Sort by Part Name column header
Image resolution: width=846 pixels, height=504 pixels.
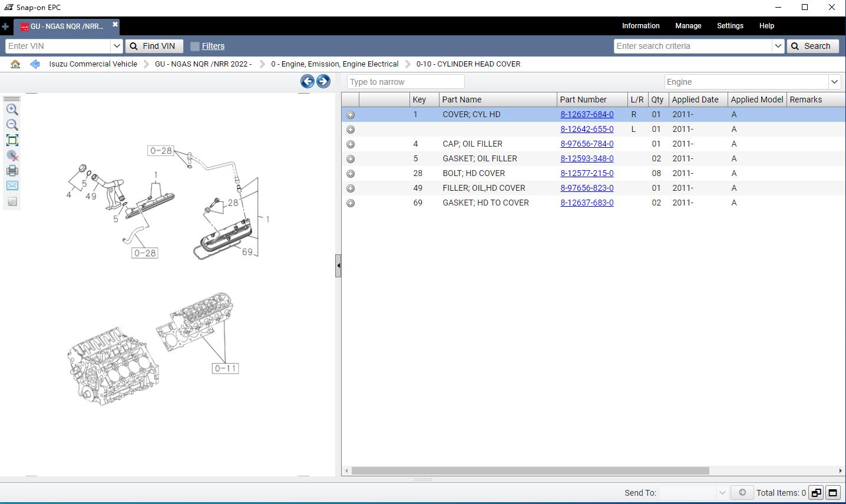click(x=498, y=100)
